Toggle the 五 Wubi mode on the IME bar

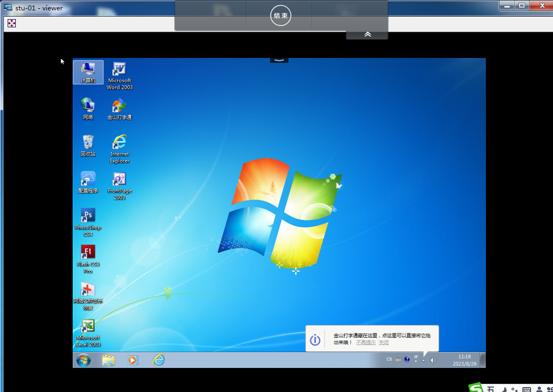[491, 389]
